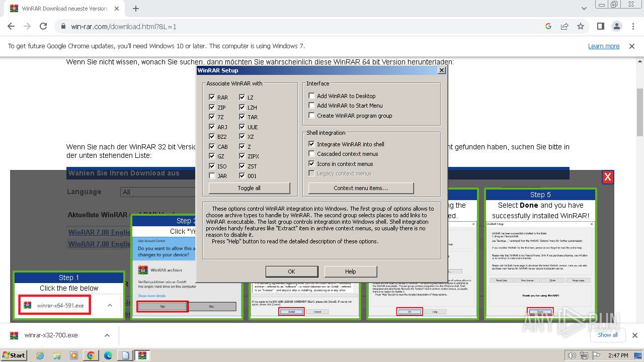Launch Windows Media Player from the taskbar
Screen dimensions: 644x362
(73, 355)
